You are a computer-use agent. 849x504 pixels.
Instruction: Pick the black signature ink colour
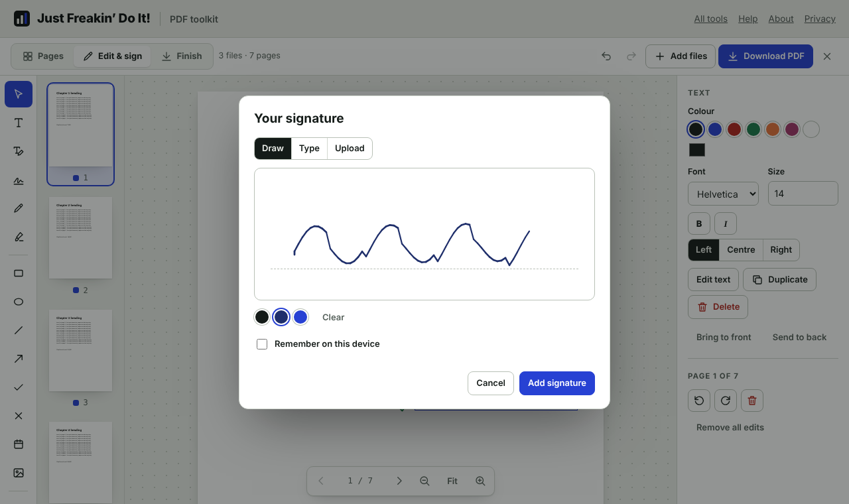(262, 317)
